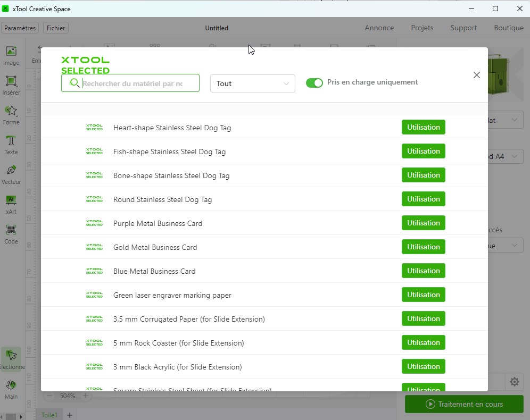Viewport: 530px width, 420px height.
Task: Select the Vecteur pen tool
Action: 11,174
